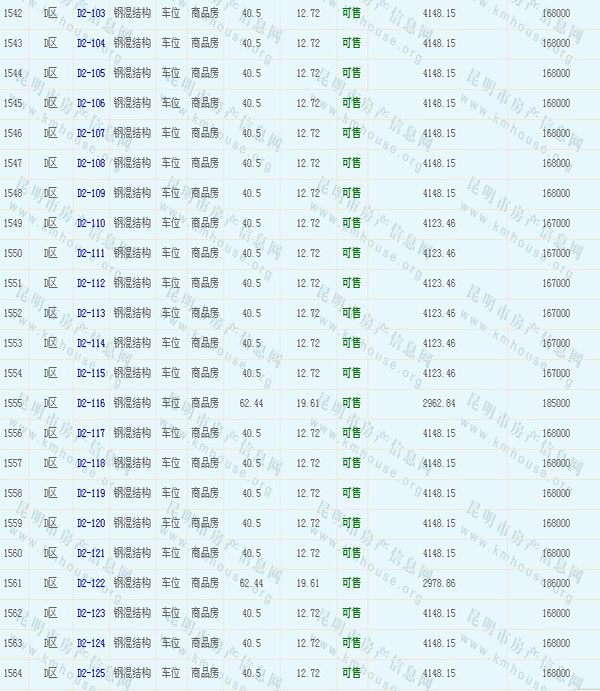
Task: Click the 186000 total price cell
Action: tap(556, 584)
